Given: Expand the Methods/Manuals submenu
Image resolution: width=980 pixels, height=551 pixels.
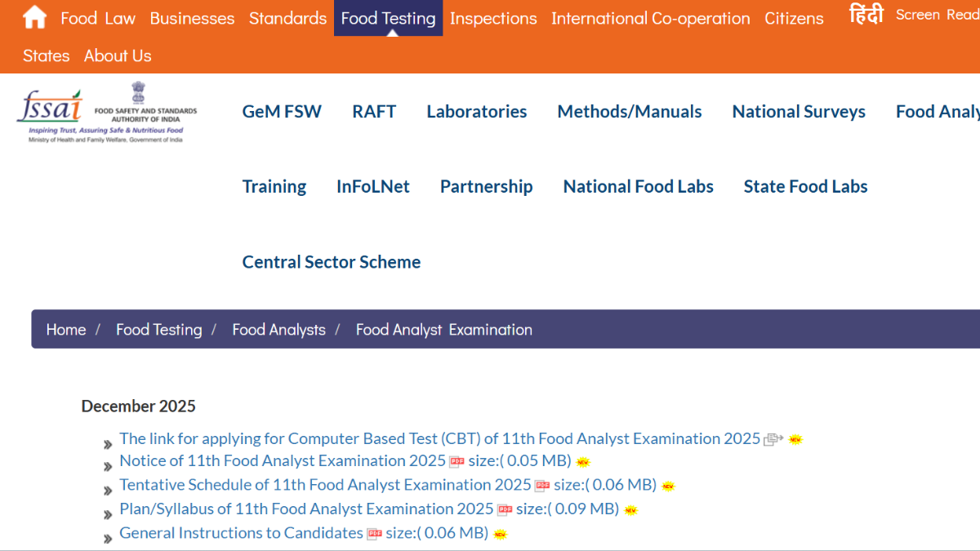Looking at the screenshot, I should coord(629,112).
